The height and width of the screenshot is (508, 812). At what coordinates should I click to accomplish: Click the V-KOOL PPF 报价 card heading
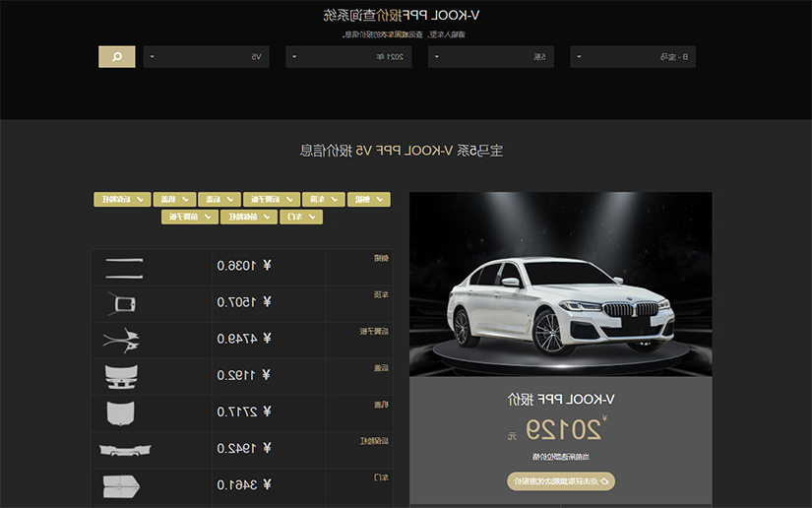(561, 400)
